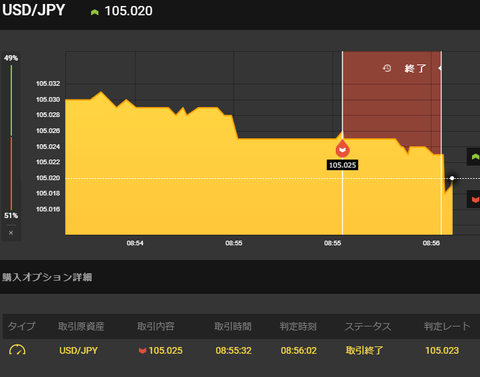This screenshot has height=377, width=480.
Task: Click the 105.024 price axis label
Action: [x=48, y=147]
